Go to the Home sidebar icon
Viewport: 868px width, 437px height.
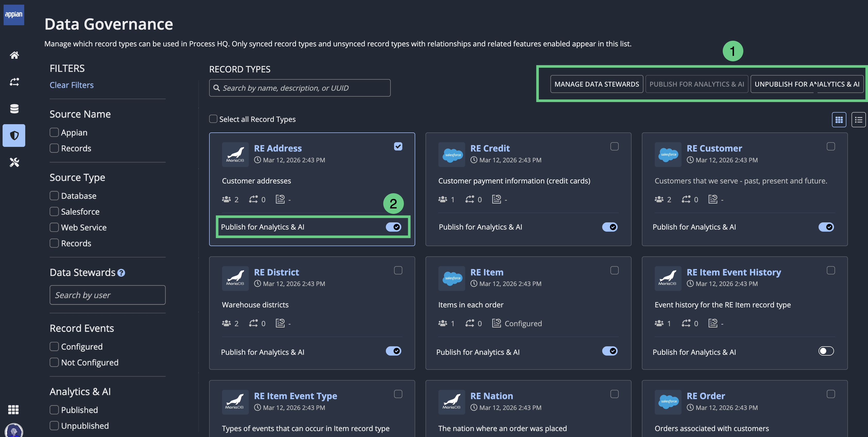click(14, 55)
